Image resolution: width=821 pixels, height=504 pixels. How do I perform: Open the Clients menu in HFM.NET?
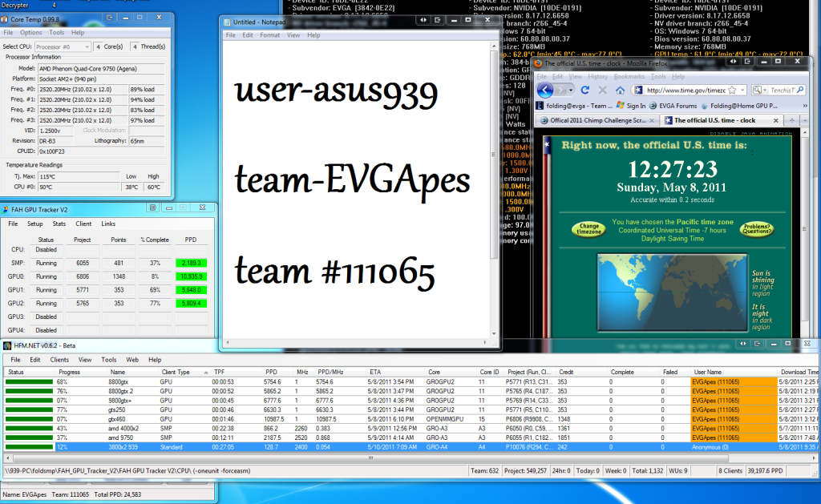(x=59, y=360)
